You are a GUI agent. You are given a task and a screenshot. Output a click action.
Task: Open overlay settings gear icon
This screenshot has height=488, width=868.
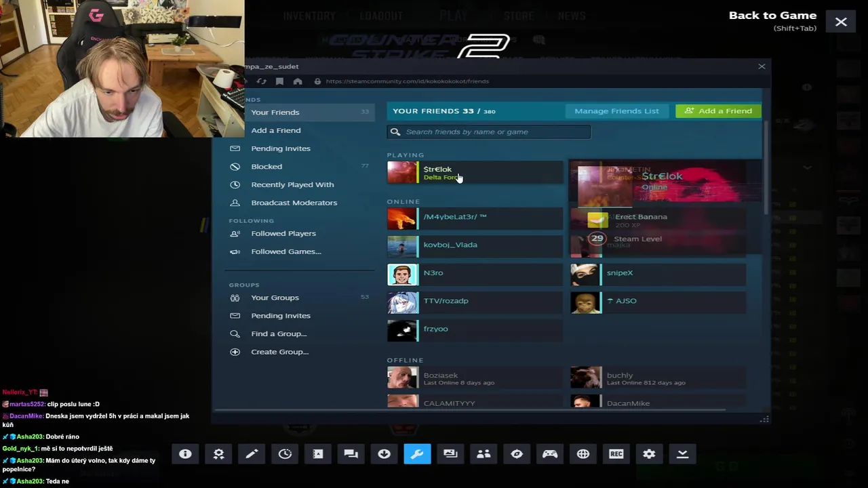[649, 454]
